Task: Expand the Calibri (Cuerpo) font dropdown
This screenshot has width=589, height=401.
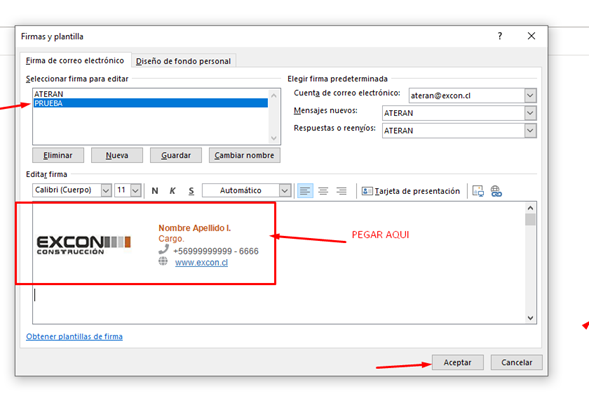Action: pos(106,191)
